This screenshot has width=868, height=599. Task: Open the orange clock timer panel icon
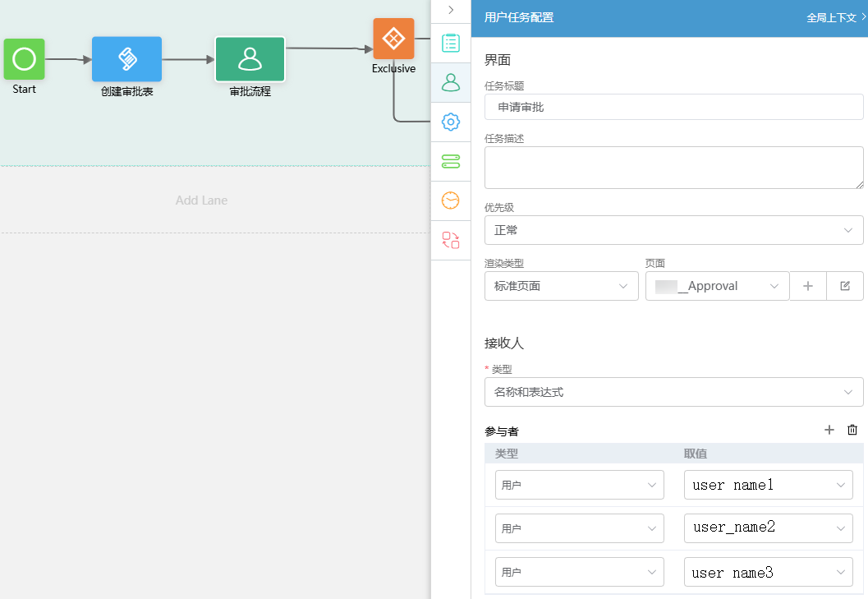[x=451, y=200]
